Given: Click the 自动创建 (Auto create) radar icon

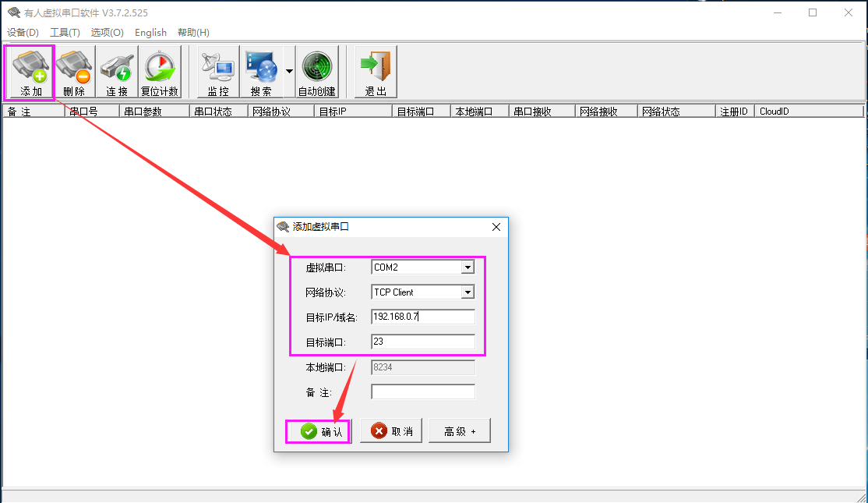Looking at the screenshot, I should [316, 72].
